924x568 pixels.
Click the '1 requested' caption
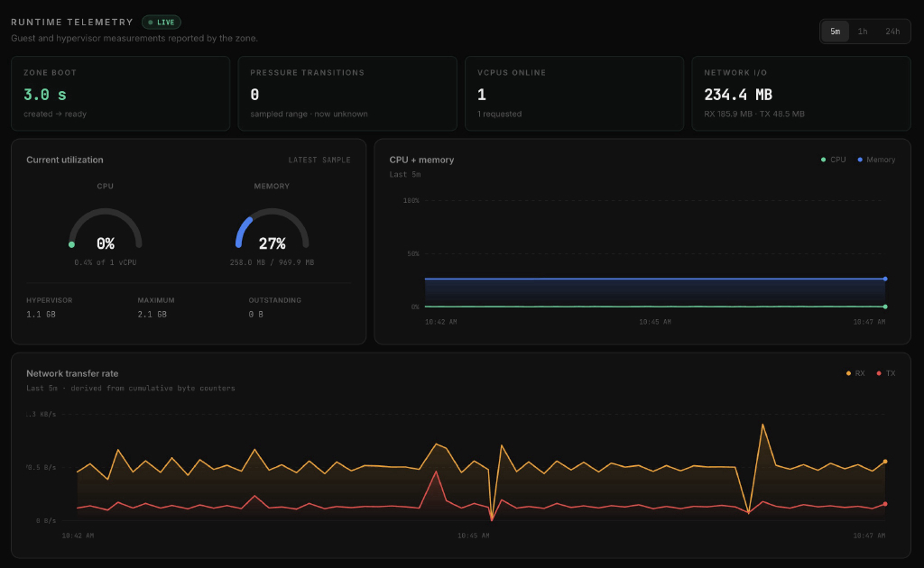(x=499, y=115)
